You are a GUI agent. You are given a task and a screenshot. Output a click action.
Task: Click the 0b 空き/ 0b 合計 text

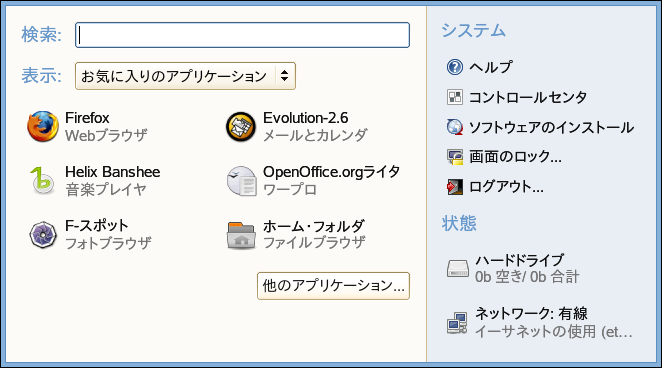pos(527,277)
